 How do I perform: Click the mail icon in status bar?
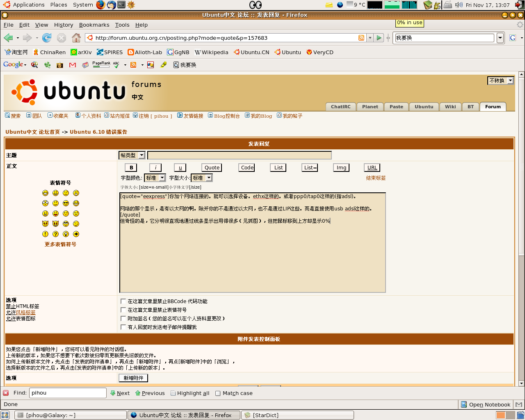point(519,404)
